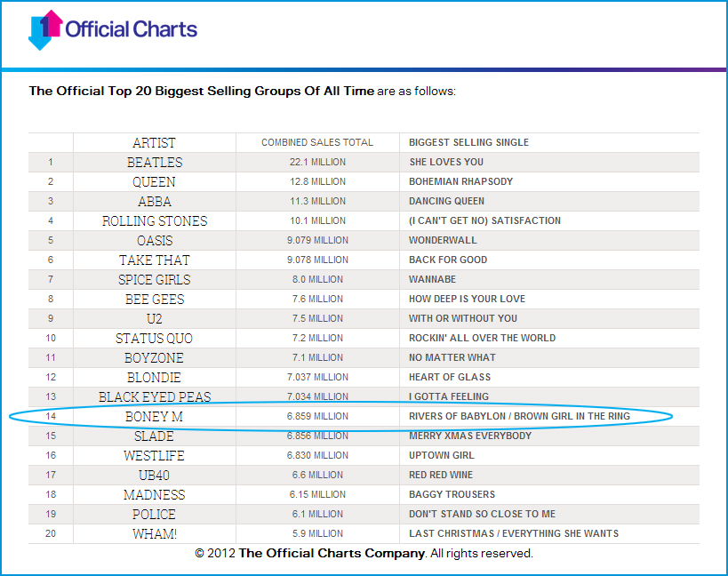Select the BEATLES row at number 1

tap(154, 162)
